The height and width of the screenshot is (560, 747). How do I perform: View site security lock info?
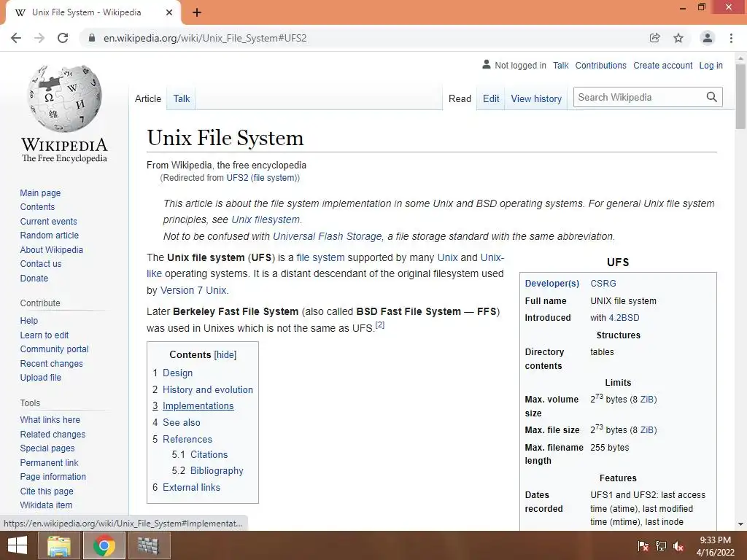92,38
